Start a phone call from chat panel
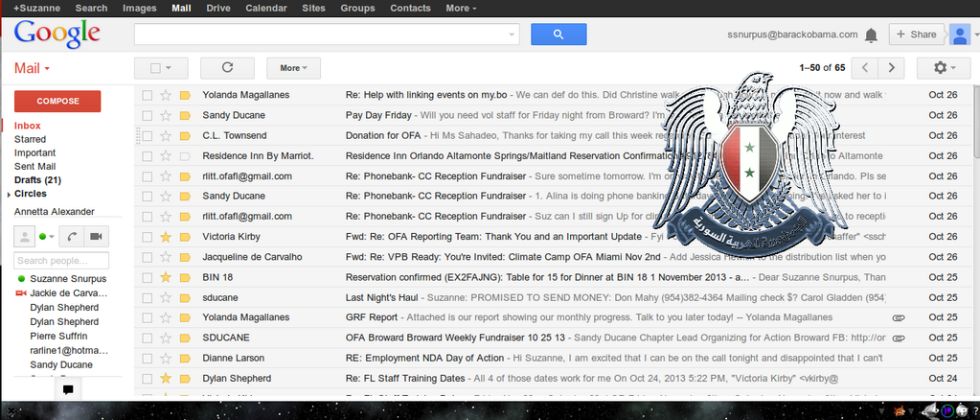 pos(73,237)
